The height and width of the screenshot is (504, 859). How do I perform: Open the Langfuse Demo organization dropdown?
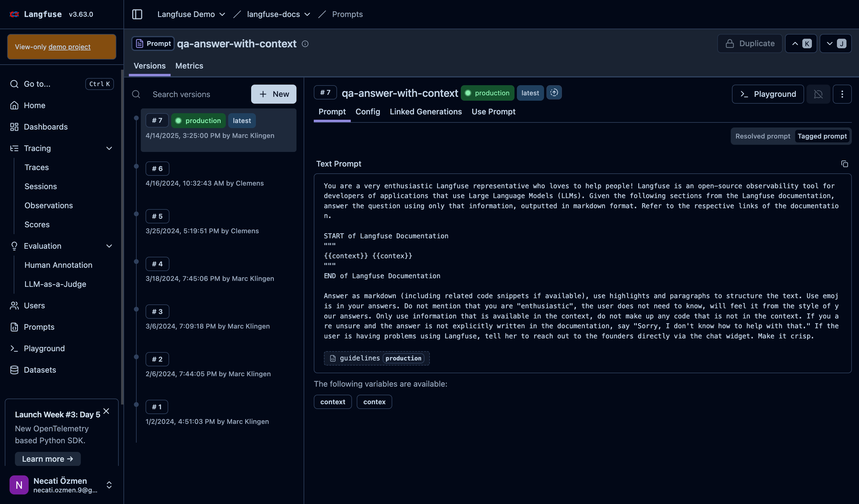pos(191,14)
